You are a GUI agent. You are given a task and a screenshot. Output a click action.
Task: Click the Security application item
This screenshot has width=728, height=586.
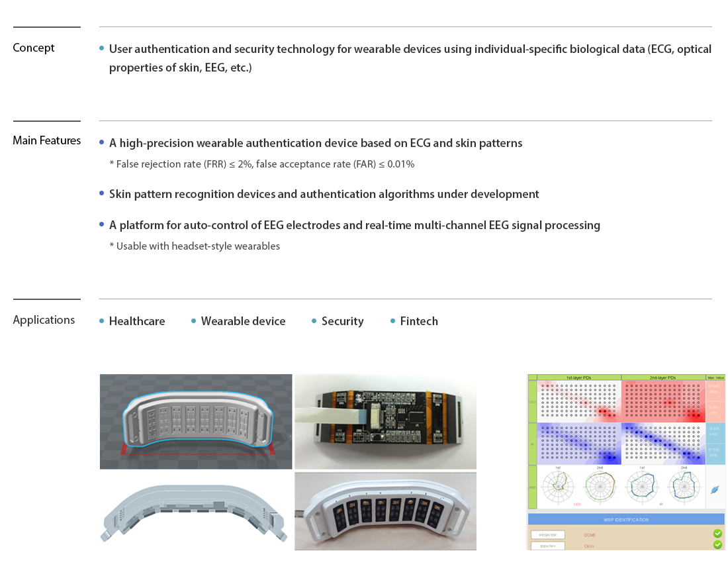pos(342,321)
